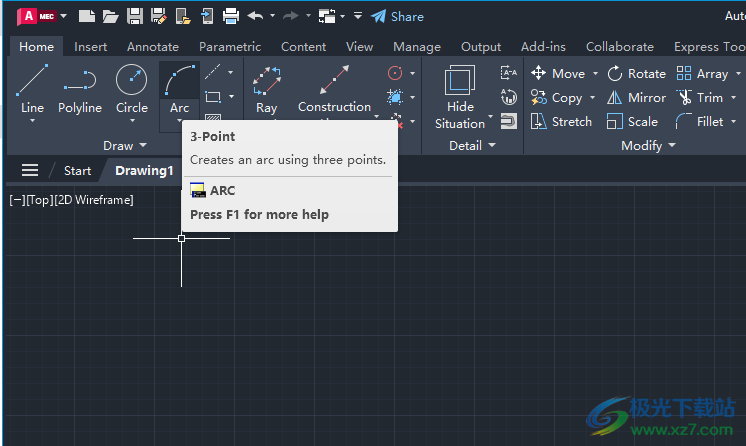This screenshot has height=446, width=746.
Task: Click the rectangle tool icon in Draw panel
Action: tap(213, 97)
